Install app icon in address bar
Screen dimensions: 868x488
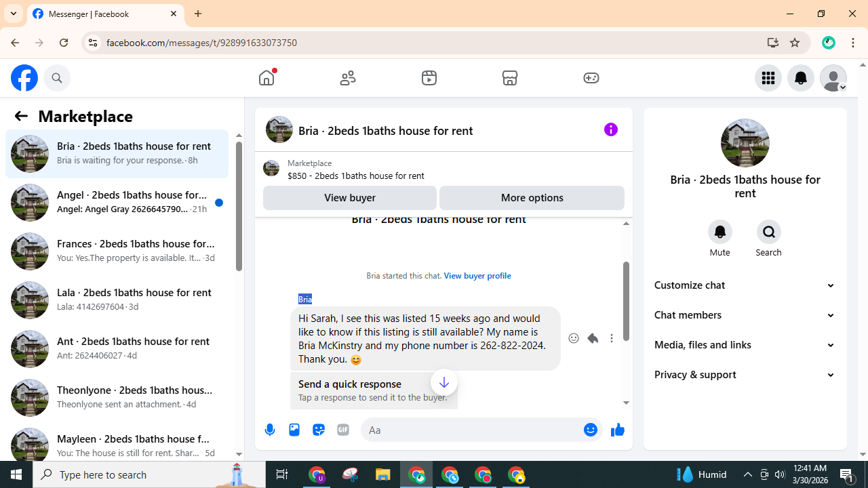773,43
